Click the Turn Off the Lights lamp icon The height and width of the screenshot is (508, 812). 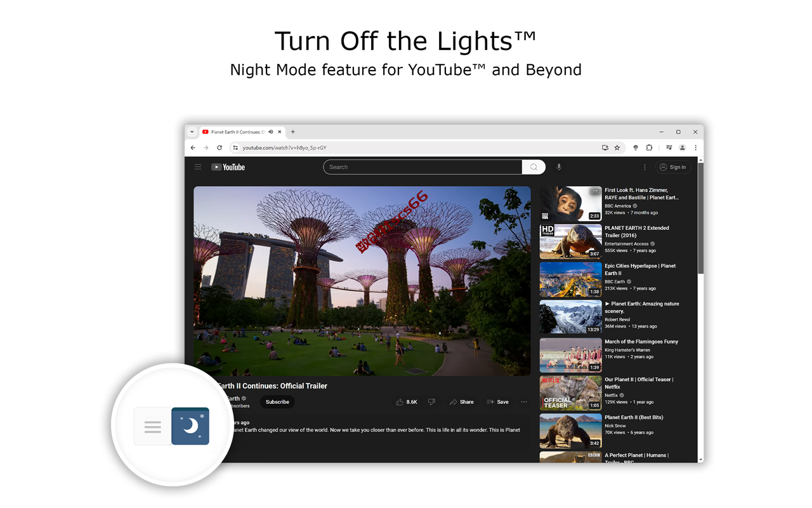pyautogui.click(x=636, y=148)
